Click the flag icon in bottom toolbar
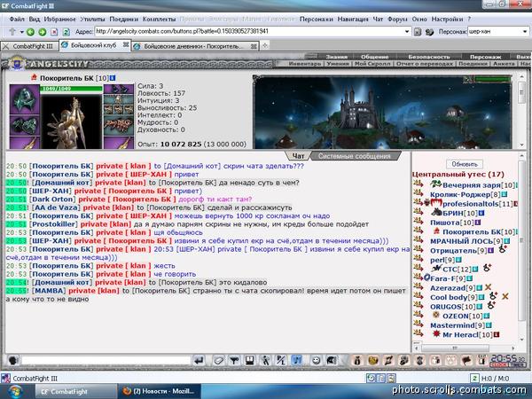The image size is (532, 399). point(466,360)
